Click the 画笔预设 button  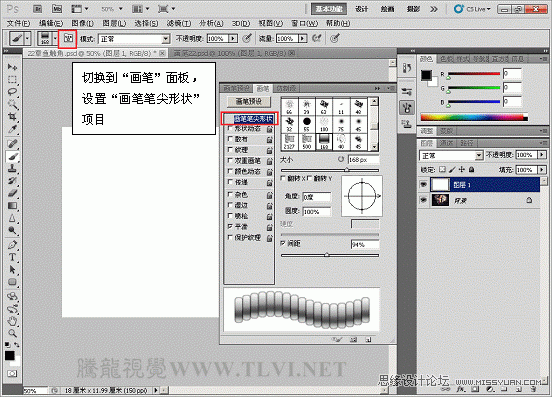(x=249, y=101)
